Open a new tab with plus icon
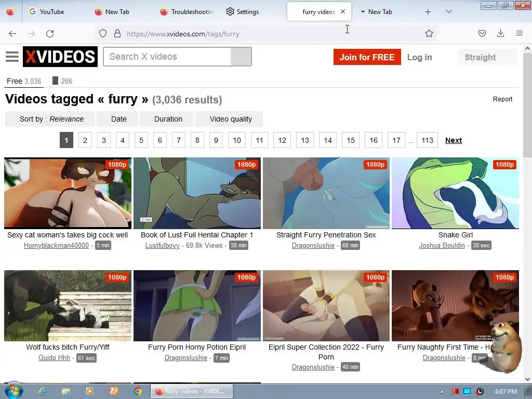Screen dimensions: 532x399 [x=428, y=12]
